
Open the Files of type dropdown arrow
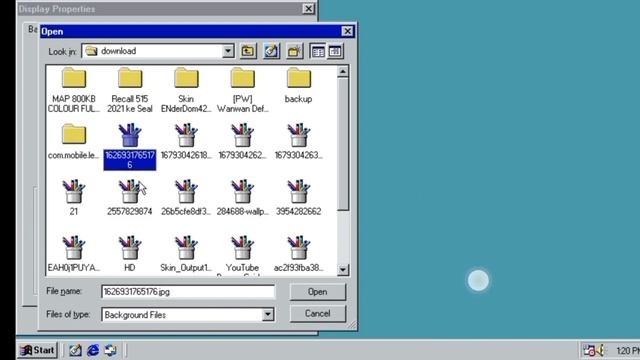268,314
